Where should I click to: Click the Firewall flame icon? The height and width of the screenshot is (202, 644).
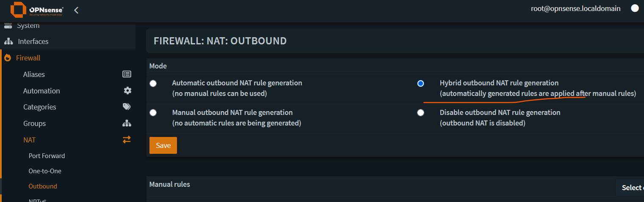pos(8,58)
